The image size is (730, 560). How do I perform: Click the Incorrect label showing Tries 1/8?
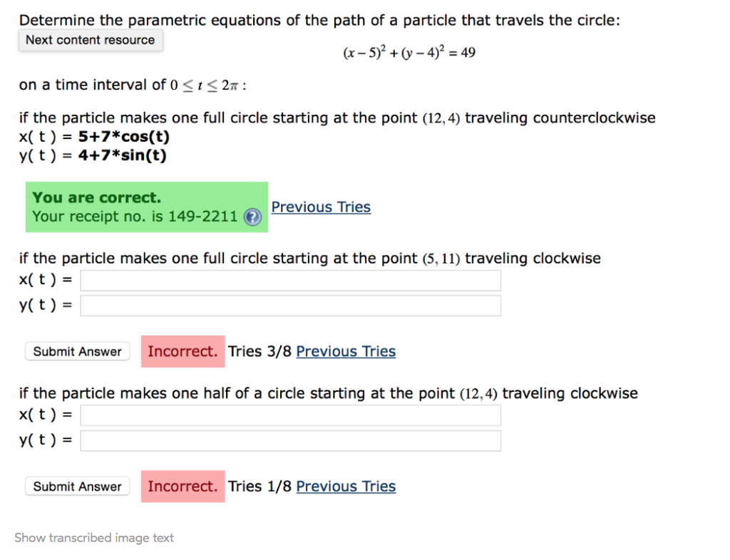pos(182,486)
